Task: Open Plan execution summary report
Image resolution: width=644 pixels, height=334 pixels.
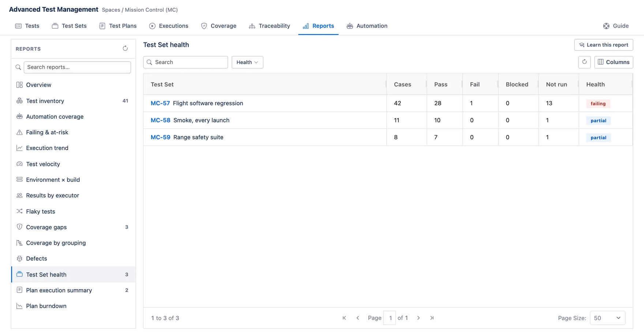Action: coord(74,290)
